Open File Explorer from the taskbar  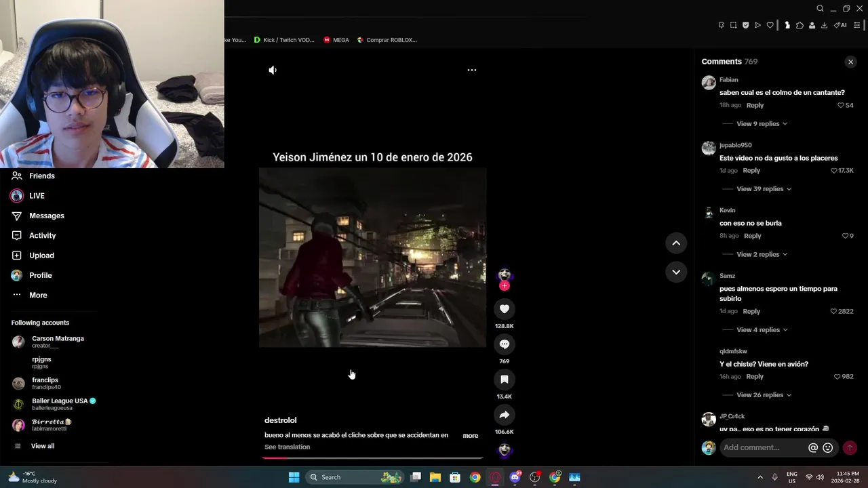coord(435,477)
